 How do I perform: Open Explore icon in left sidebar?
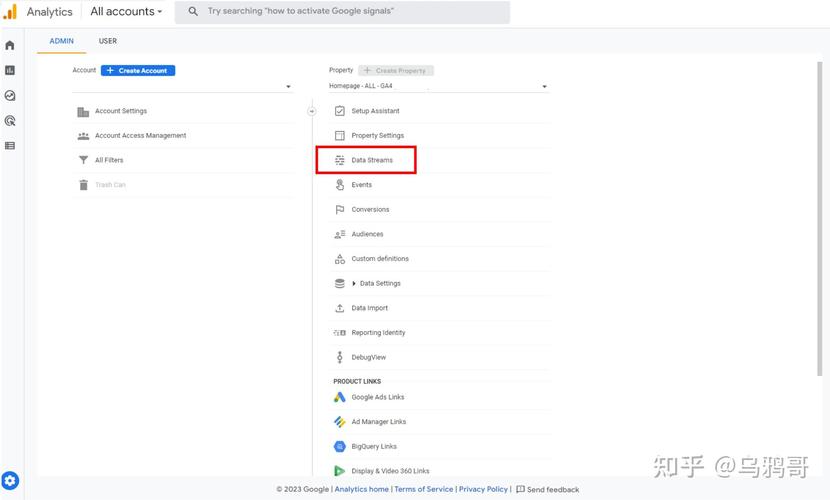coord(10,96)
